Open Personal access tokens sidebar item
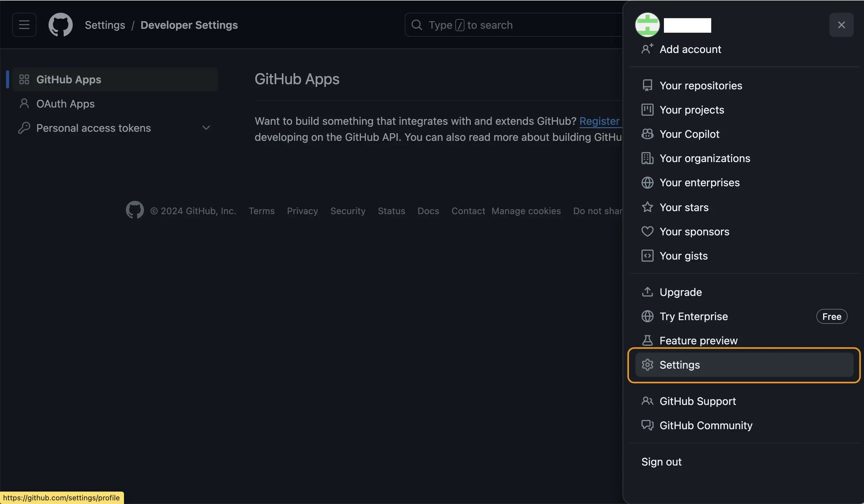 pos(115,128)
